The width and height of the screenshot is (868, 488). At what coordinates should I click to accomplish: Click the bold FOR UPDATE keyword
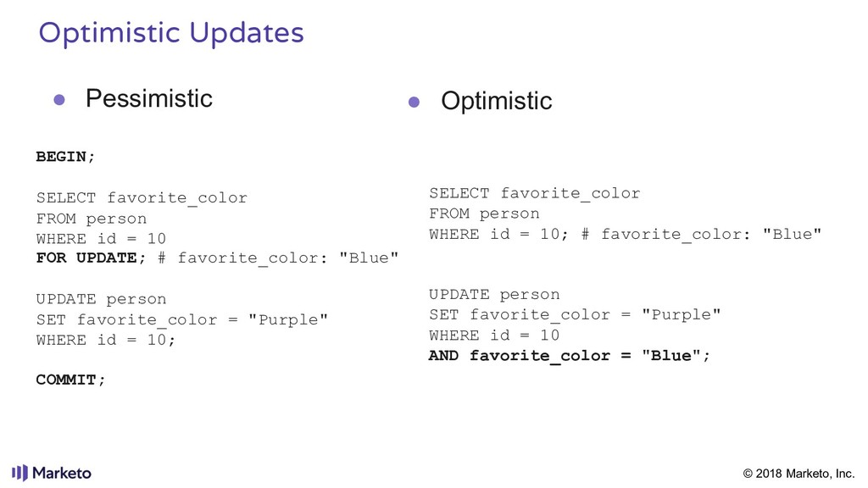click(x=86, y=258)
